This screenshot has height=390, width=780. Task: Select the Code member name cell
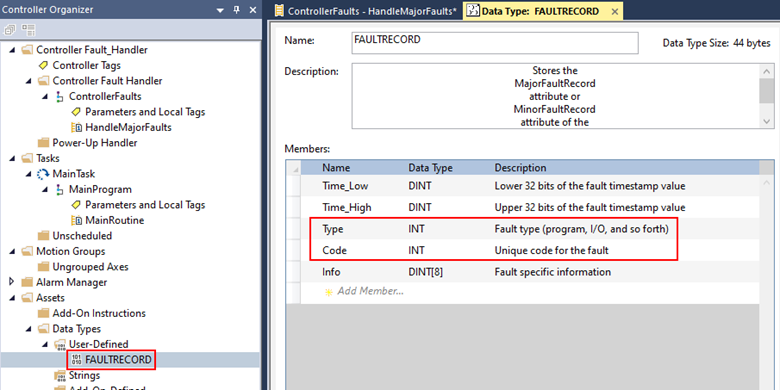tap(334, 251)
